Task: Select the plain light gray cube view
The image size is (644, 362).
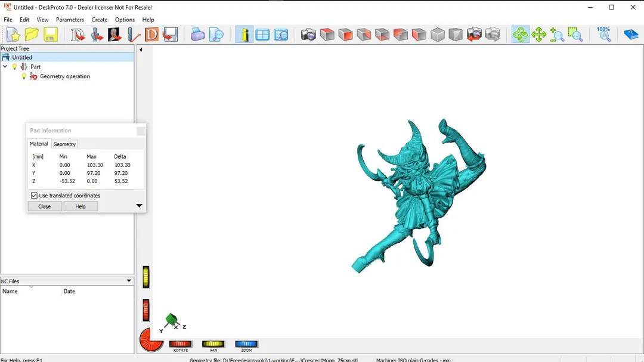Action: pos(438,35)
